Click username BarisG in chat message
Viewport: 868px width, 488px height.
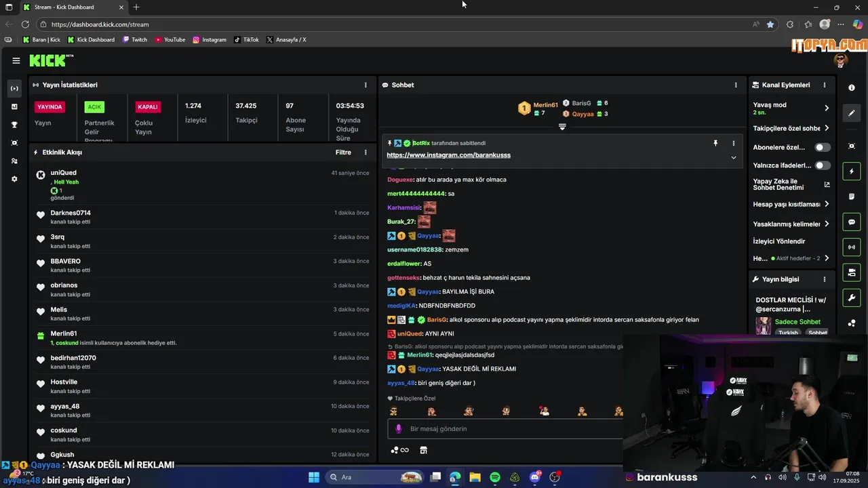pos(437,320)
